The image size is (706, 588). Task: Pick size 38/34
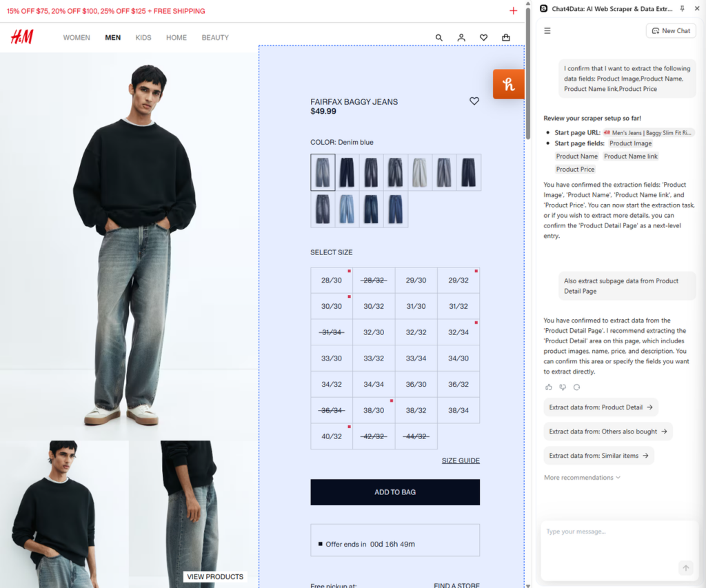458,410
